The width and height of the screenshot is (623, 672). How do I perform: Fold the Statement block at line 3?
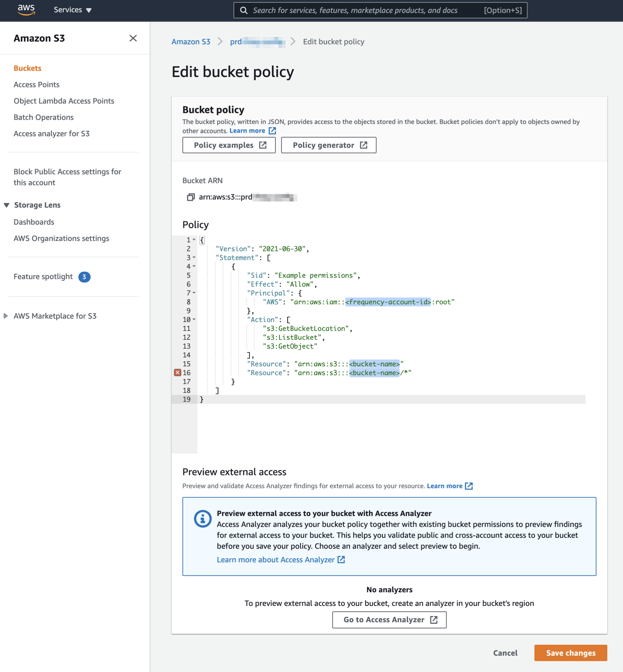pyautogui.click(x=194, y=257)
